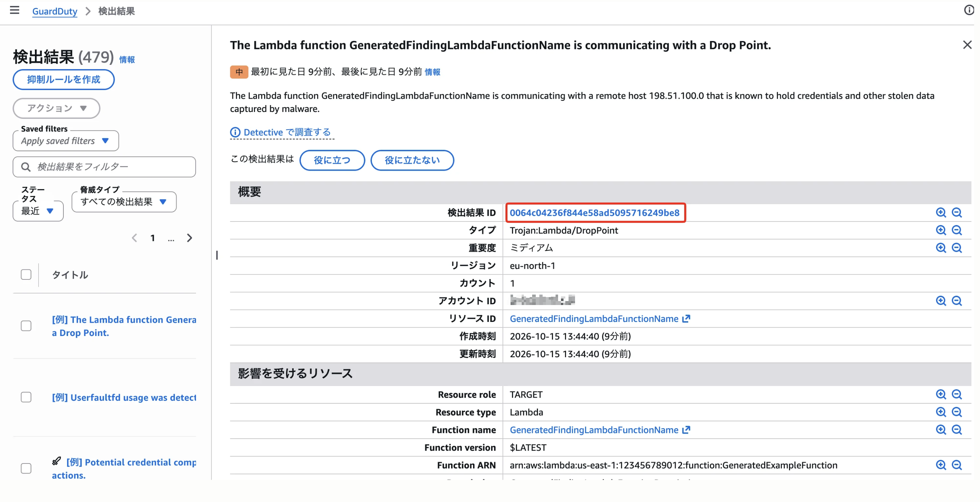Image resolution: width=980 pixels, height=502 pixels.
Task: Check the Userfaultfd usage finding
Action: 26,397
